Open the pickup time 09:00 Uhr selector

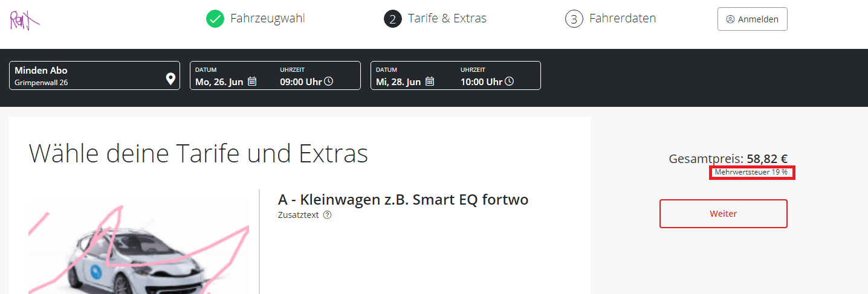click(301, 81)
